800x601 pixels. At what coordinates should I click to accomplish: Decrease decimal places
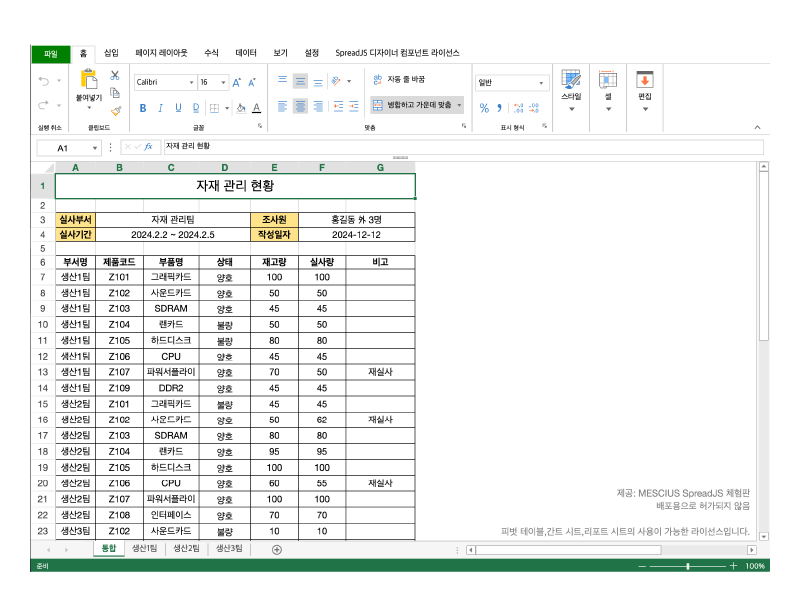pos(534,108)
